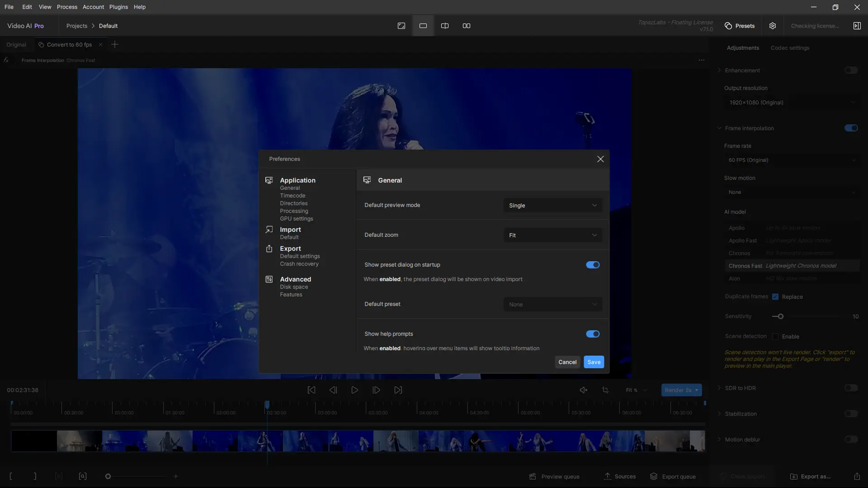Cancel the Preferences dialog
This screenshot has height=488, width=868.
567,362
